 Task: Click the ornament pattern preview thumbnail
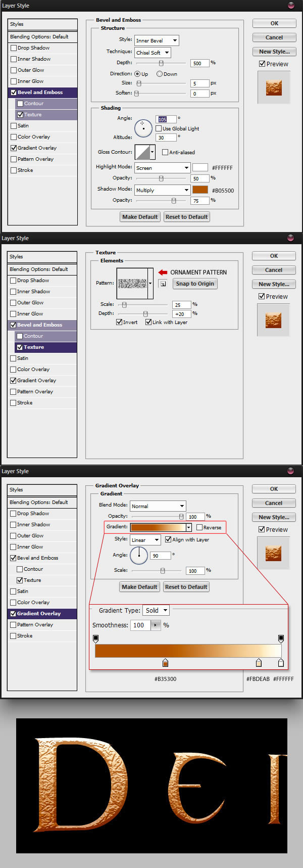pyautogui.click(x=132, y=283)
